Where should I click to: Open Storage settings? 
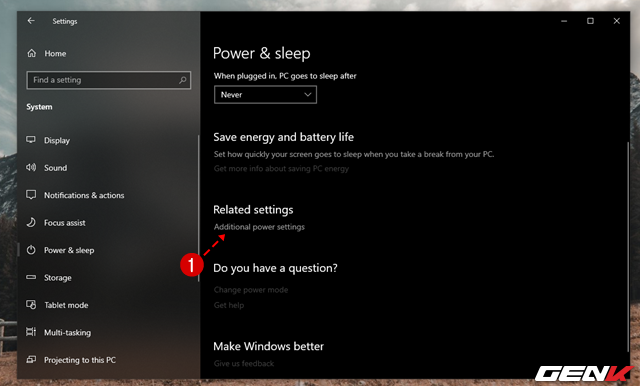[58, 277]
